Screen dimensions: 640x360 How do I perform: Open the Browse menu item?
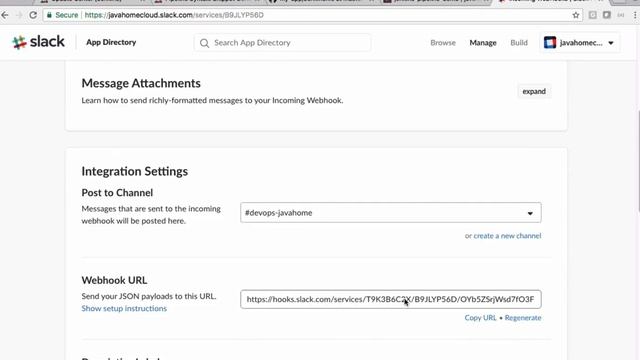pos(443,42)
